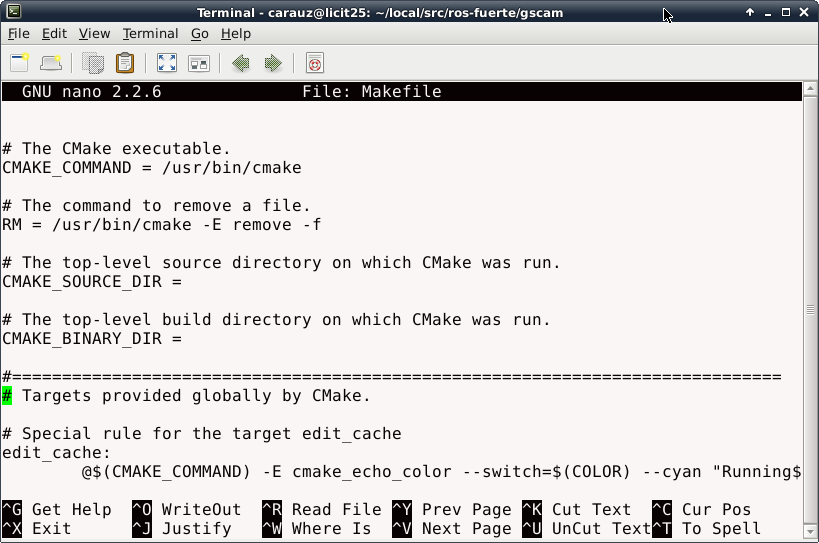Open the Go menu

click(200, 33)
